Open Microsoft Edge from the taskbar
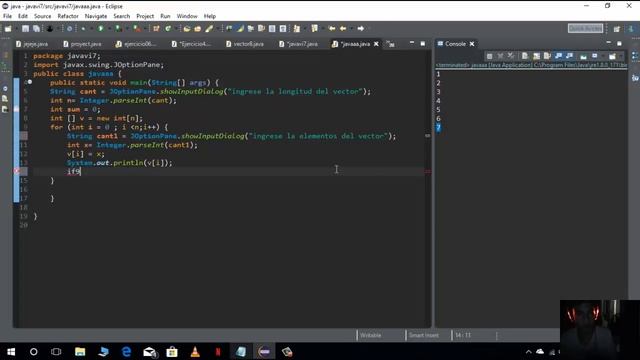This screenshot has width=640, height=360. [126, 351]
